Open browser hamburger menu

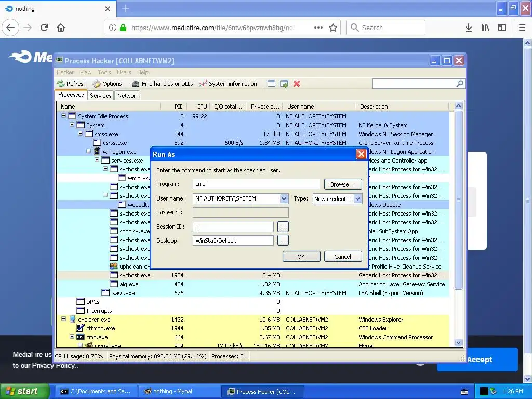click(x=522, y=28)
